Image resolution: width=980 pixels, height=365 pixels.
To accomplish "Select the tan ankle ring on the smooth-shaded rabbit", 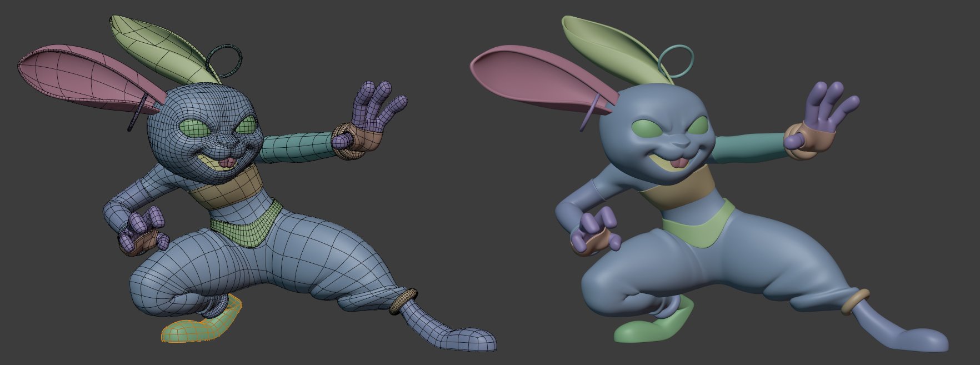I will 854,302.
